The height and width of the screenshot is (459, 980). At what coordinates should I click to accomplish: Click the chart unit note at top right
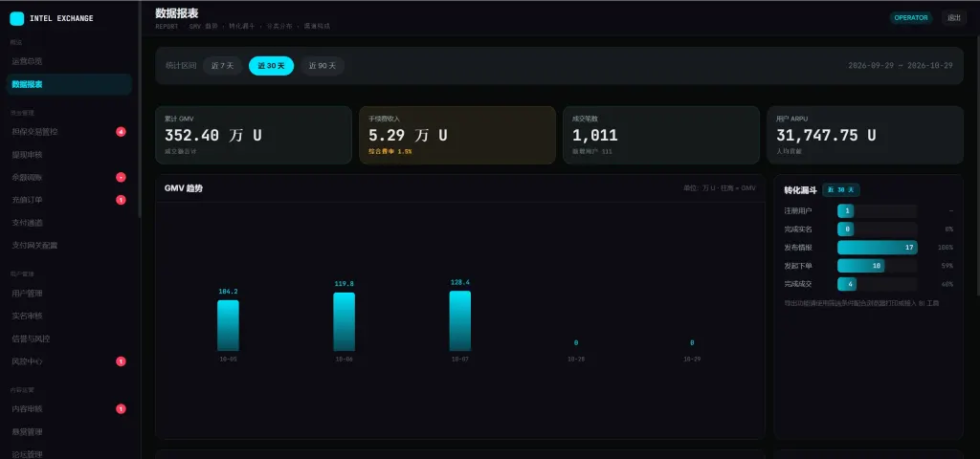(x=720, y=188)
